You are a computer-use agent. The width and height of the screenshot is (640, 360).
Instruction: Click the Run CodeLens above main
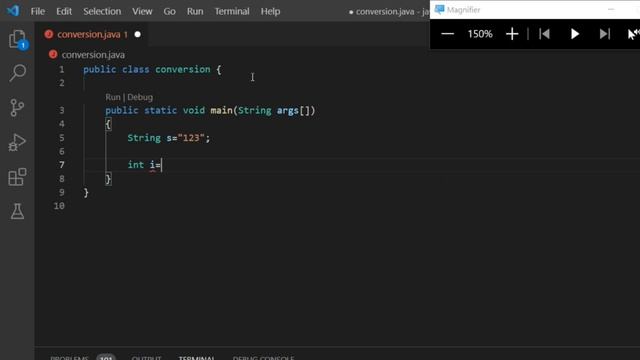point(113,97)
